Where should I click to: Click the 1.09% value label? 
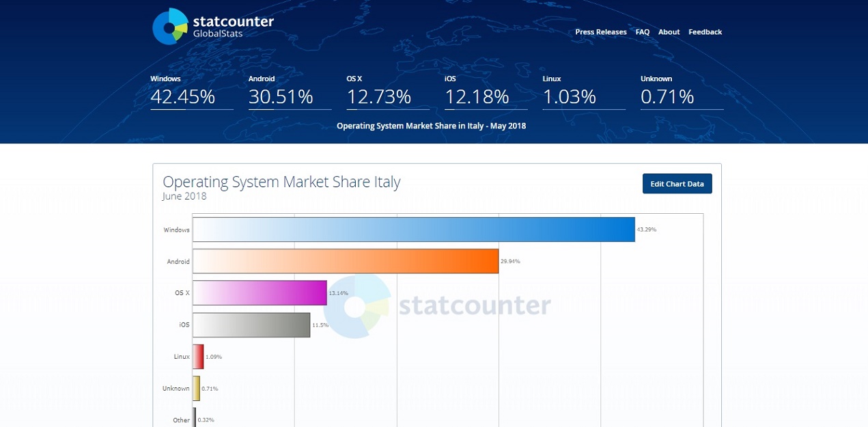(214, 357)
